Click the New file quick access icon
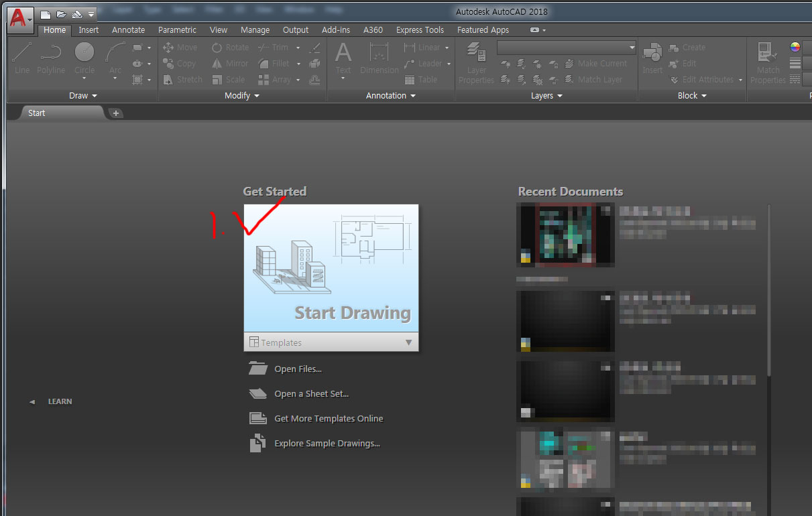812x516 pixels. (45, 14)
